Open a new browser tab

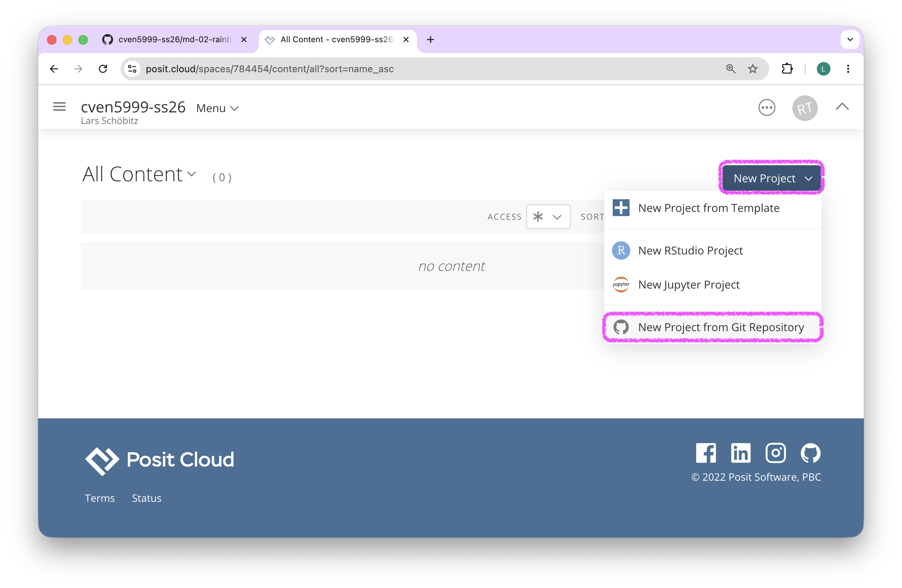[430, 40]
